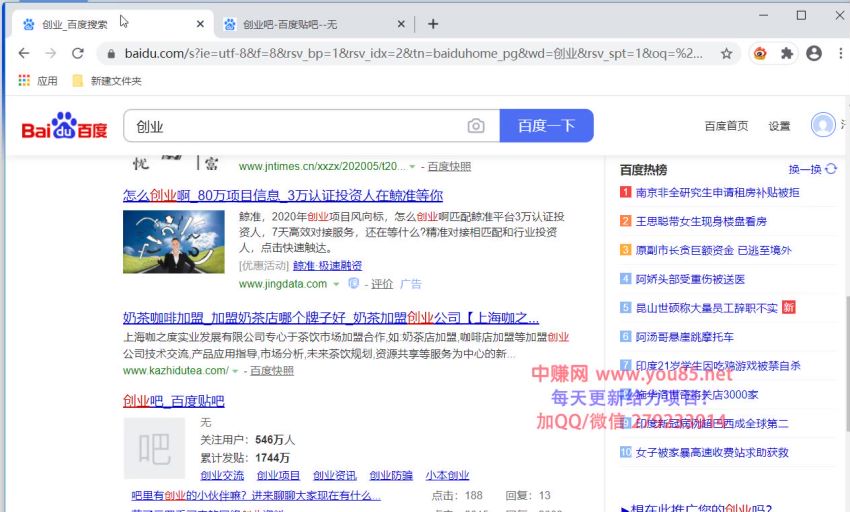
Task: Open the 应用 apps grid shortcut
Action: (37, 81)
